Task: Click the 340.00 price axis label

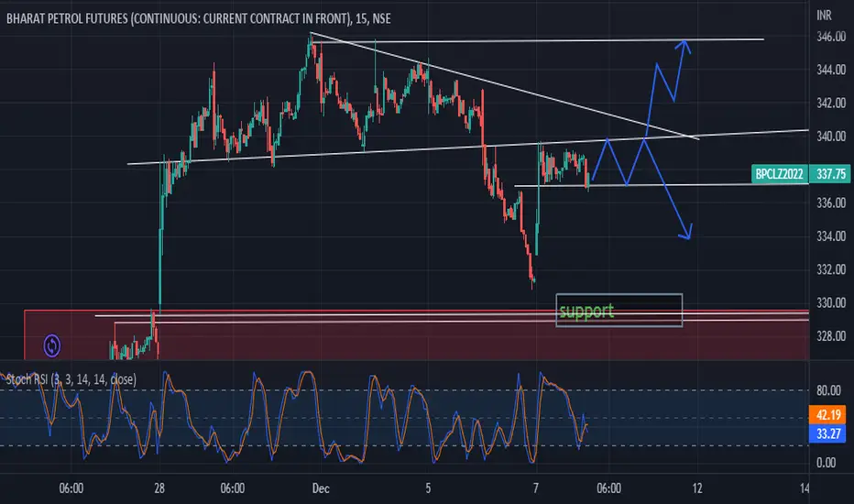Action: coord(831,137)
